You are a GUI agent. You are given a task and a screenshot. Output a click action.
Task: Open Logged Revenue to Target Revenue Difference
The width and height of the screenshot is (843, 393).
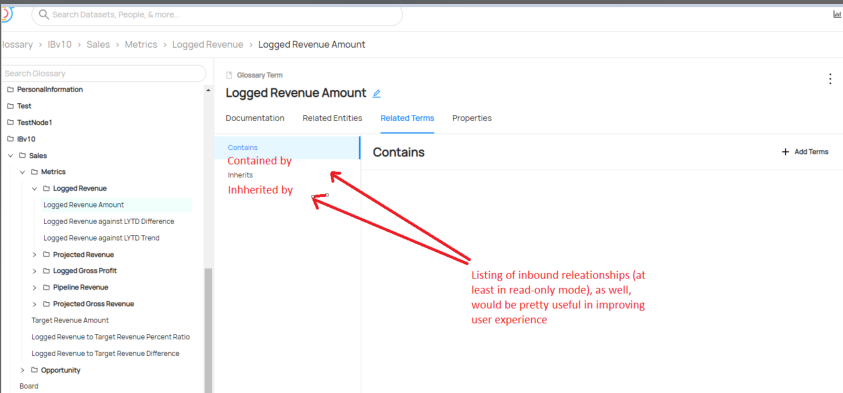tap(105, 353)
